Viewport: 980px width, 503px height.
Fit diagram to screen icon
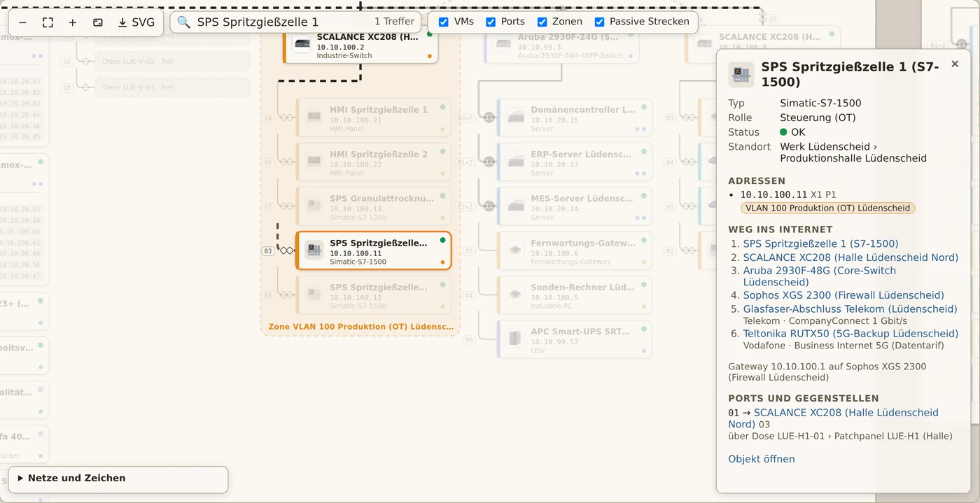pyautogui.click(x=48, y=22)
